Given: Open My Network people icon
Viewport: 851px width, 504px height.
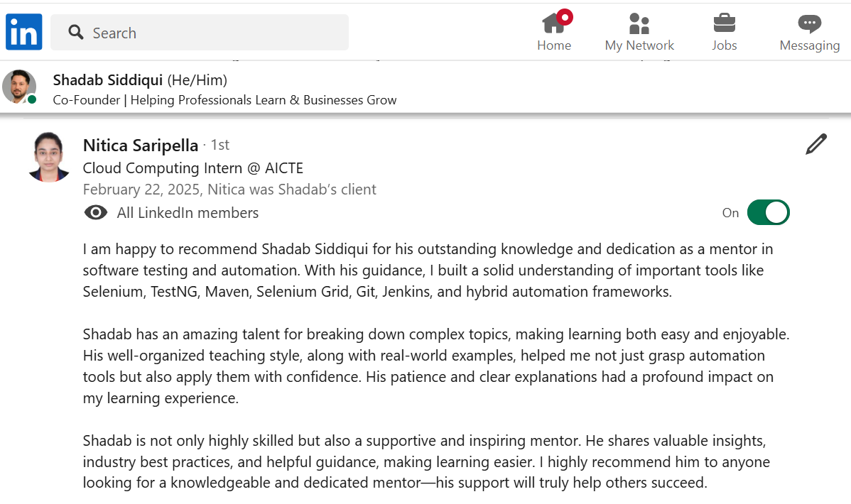Looking at the screenshot, I should click(639, 23).
